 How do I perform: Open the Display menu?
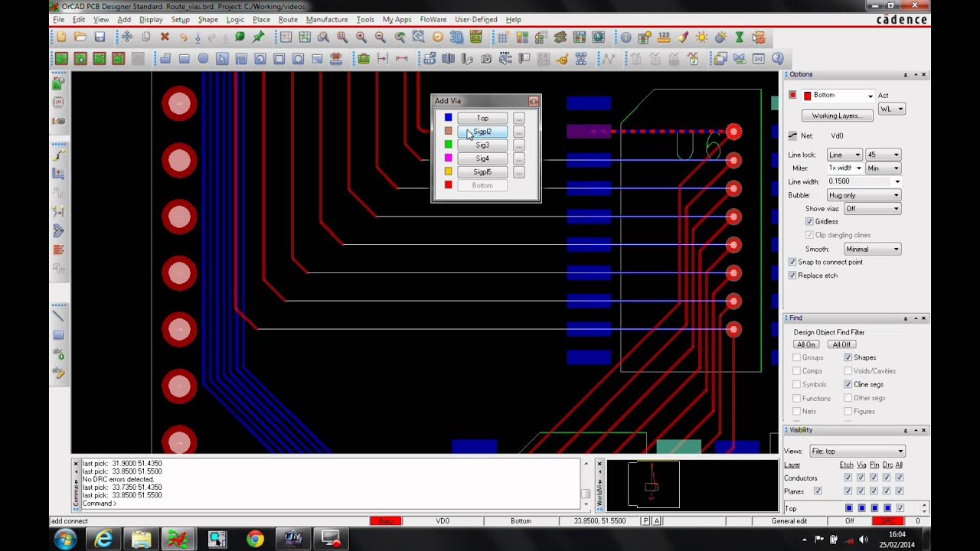coord(151,19)
